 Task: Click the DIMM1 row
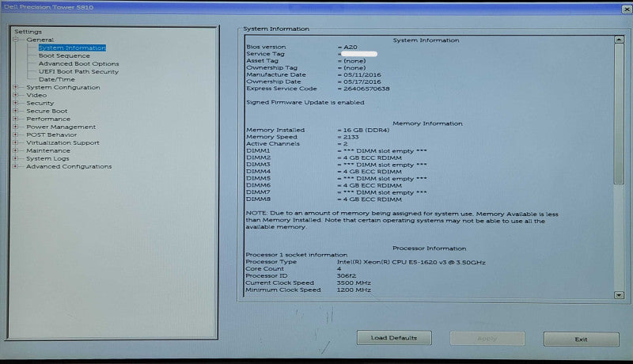336,151
